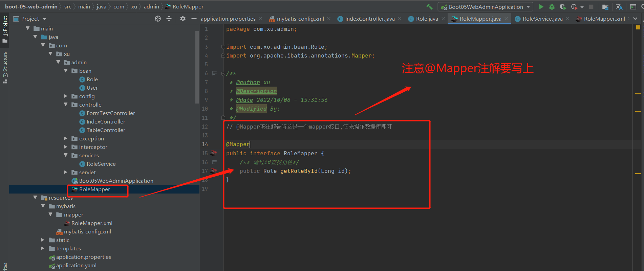Viewport: 644px width, 271px height.
Task: Open TableController in the project tree
Action: 106,130
